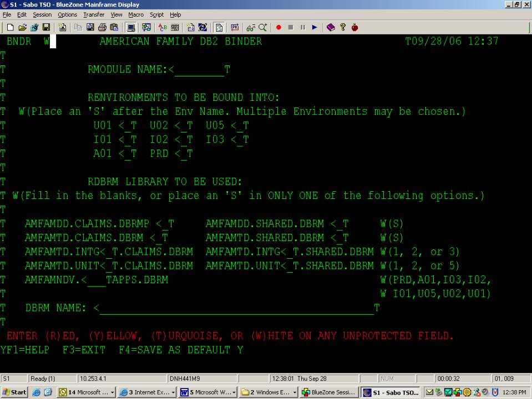Select the I03 environment field

(x=240, y=140)
